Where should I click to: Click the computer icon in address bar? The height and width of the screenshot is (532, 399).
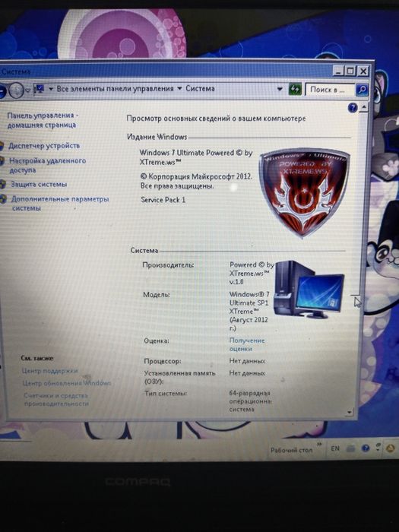[x=40, y=89]
